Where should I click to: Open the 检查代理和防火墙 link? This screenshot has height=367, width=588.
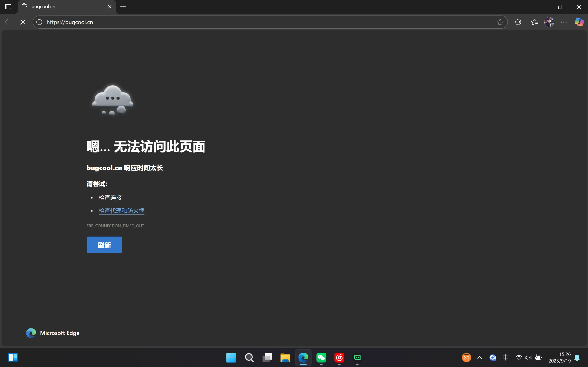121,211
